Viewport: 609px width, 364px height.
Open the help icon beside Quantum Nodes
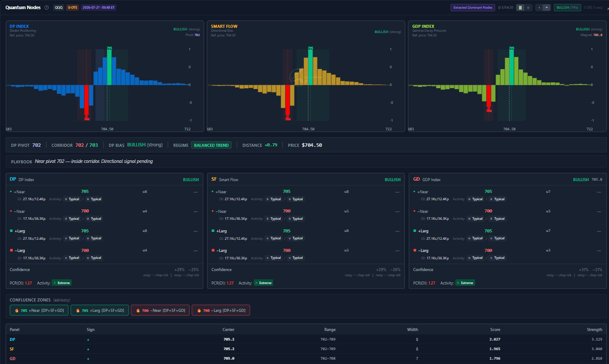point(46,7)
